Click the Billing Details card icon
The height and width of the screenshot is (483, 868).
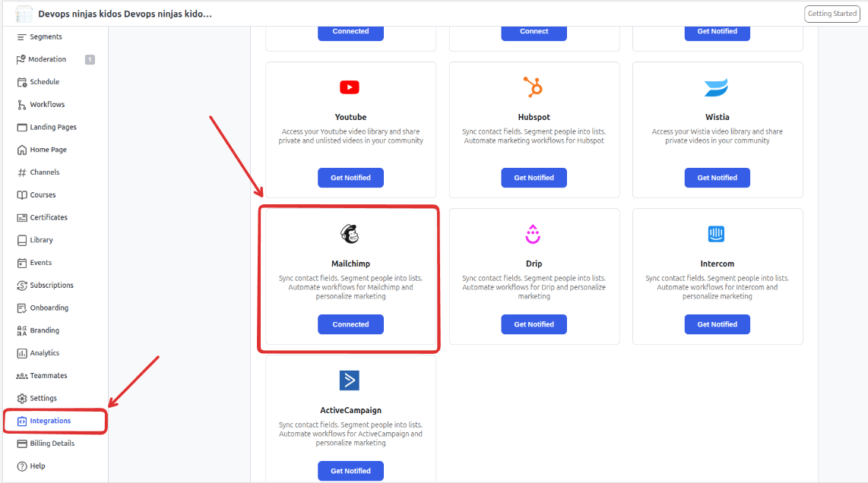point(21,444)
